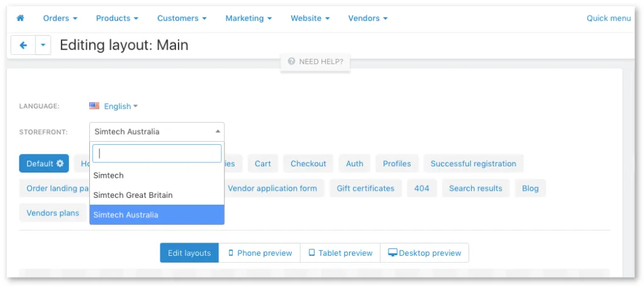Open the Auth layout page
Screen dimensions: 644x286
point(355,163)
